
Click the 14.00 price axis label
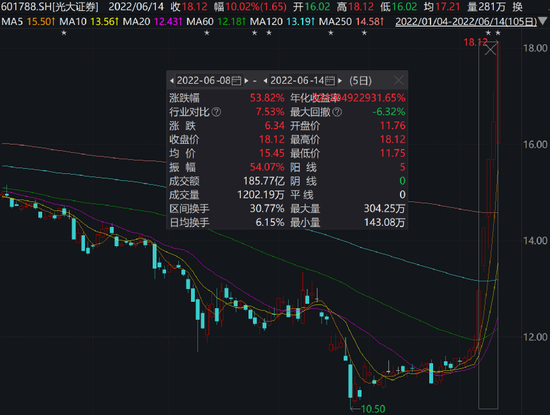[535, 241]
